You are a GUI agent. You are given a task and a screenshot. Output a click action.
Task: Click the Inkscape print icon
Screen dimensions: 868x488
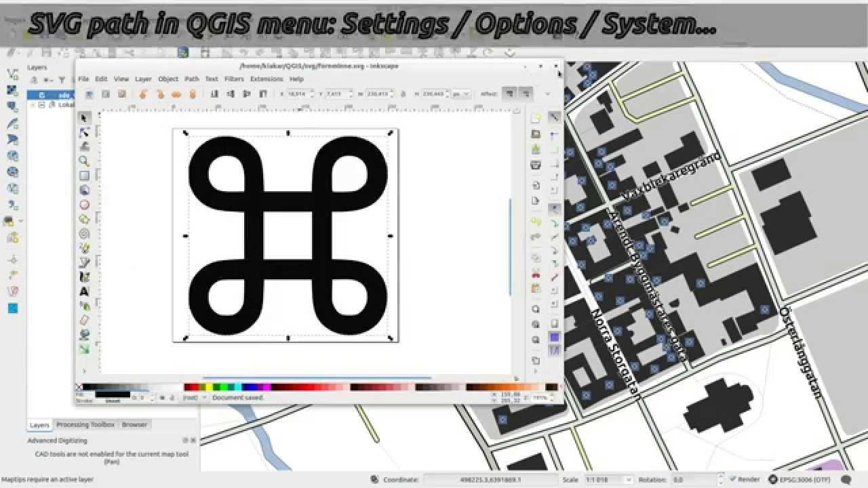click(x=536, y=165)
